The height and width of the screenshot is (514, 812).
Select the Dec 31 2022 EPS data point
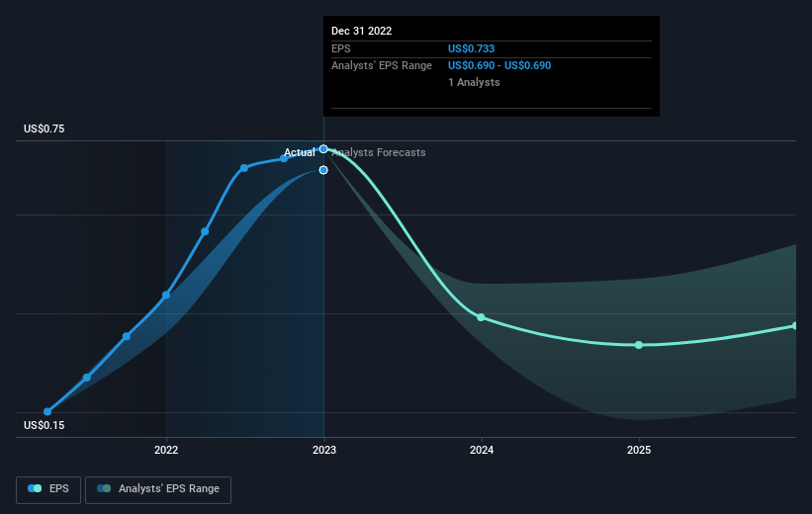tap(323, 149)
